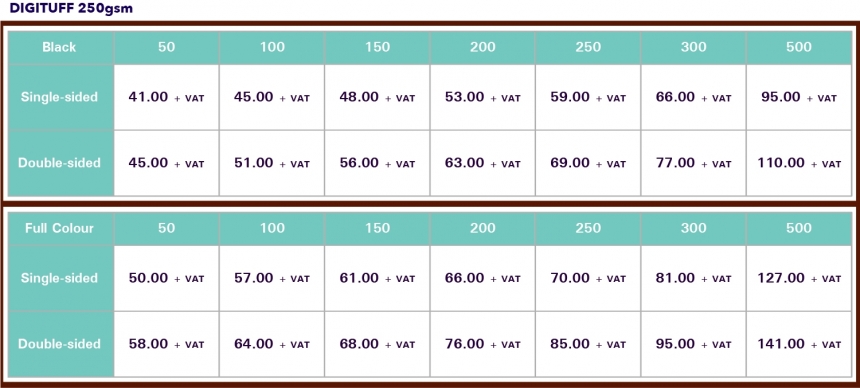Select the Black table header cell
This screenshot has width=860, height=388.
click(x=59, y=47)
